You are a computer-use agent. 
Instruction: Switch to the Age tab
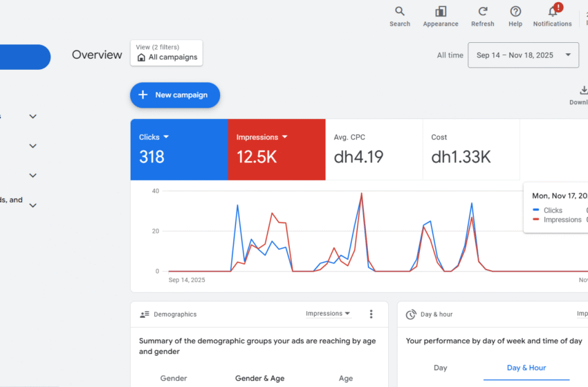tap(346, 378)
